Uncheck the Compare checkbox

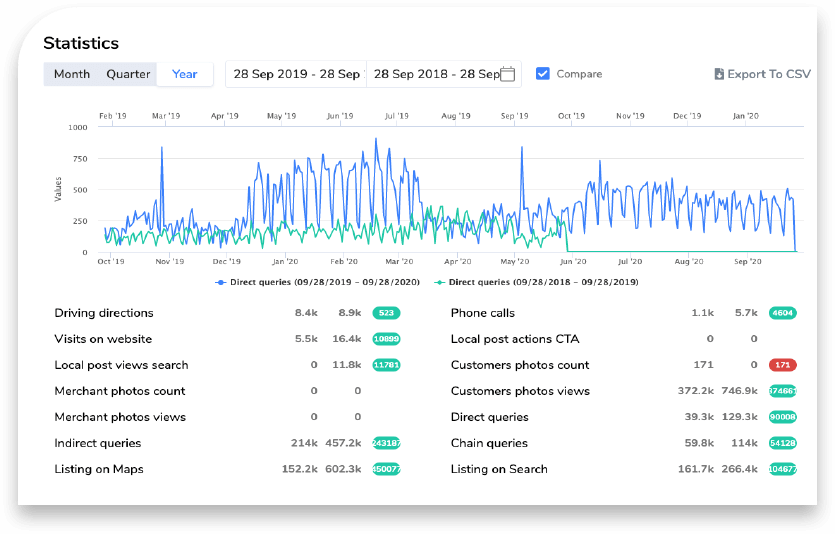[543, 74]
